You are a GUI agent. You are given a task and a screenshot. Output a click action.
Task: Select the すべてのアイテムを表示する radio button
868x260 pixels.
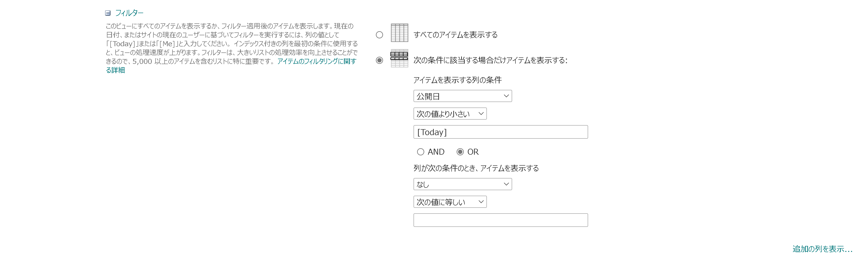coord(379,35)
